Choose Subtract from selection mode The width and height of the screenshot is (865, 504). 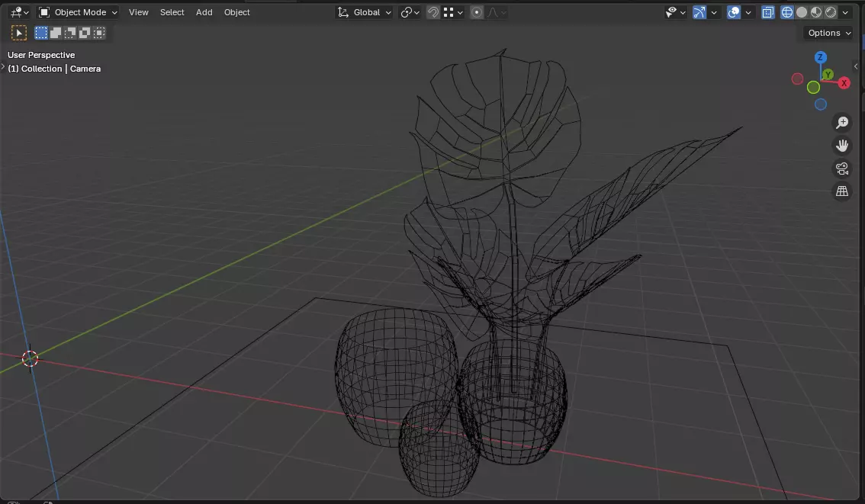coord(70,33)
